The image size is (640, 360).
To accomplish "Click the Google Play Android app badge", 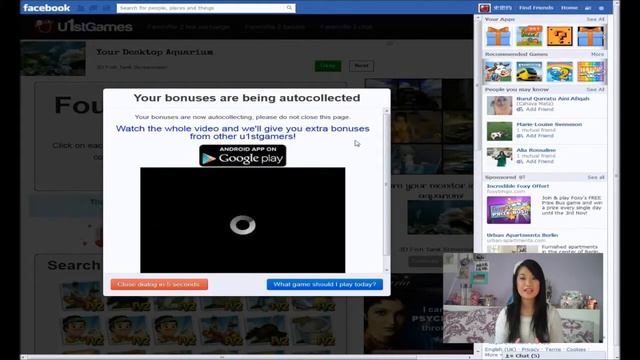I will pyautogui.click(x=243, y=156).
